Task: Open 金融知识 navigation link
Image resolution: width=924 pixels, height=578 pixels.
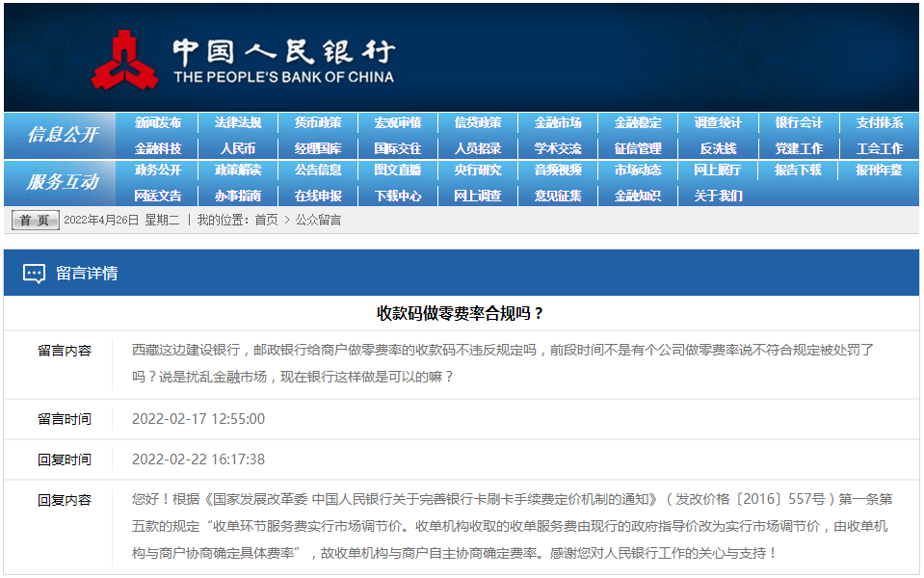Action: point(638,196)
